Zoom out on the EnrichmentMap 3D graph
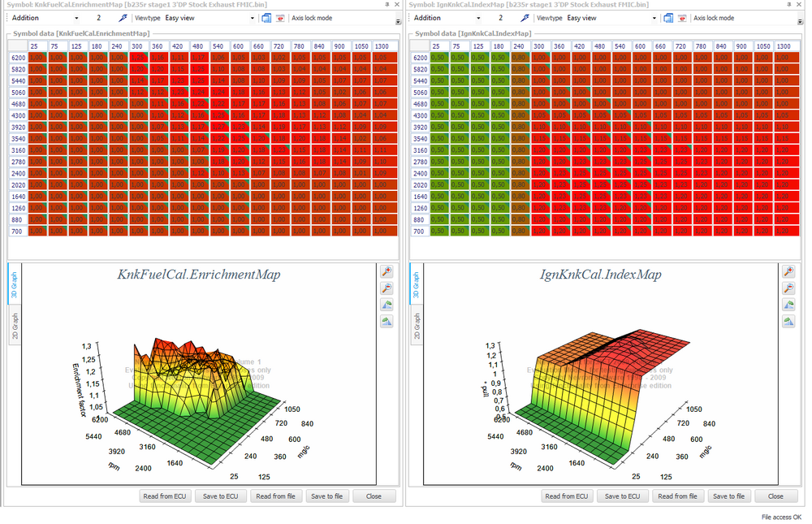The image size is (812, 524). pos(387,288)
